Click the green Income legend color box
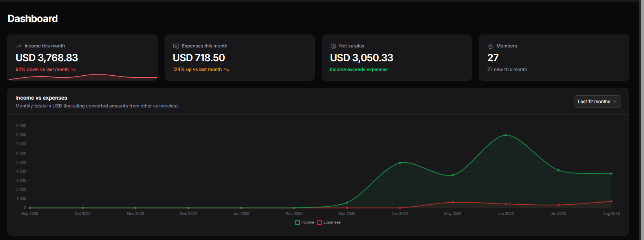Image resolution: width=644 pixels, height=240 pixels. click(297, 222)
